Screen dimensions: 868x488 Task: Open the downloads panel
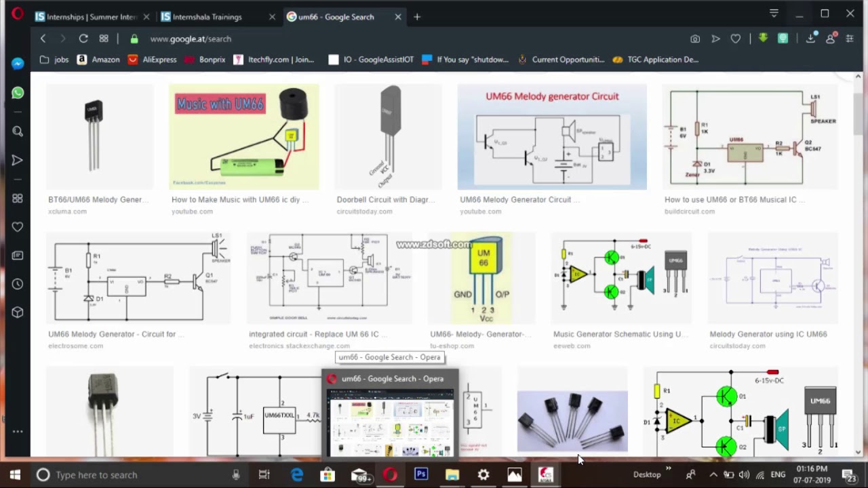(810, 39)
